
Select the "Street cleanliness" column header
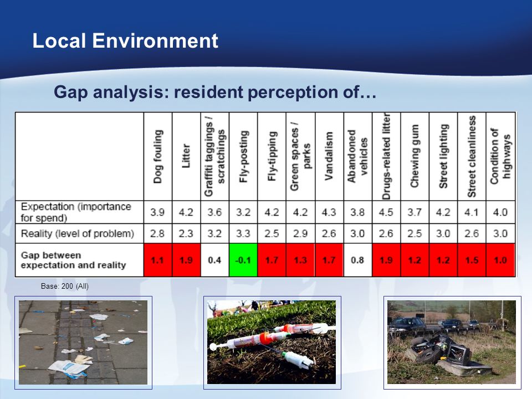click(x=472, y=157)
